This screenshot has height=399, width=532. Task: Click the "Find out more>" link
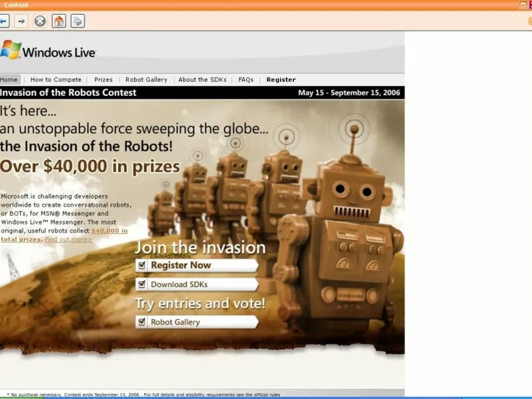pyautogui.click(x=68, y=239)
